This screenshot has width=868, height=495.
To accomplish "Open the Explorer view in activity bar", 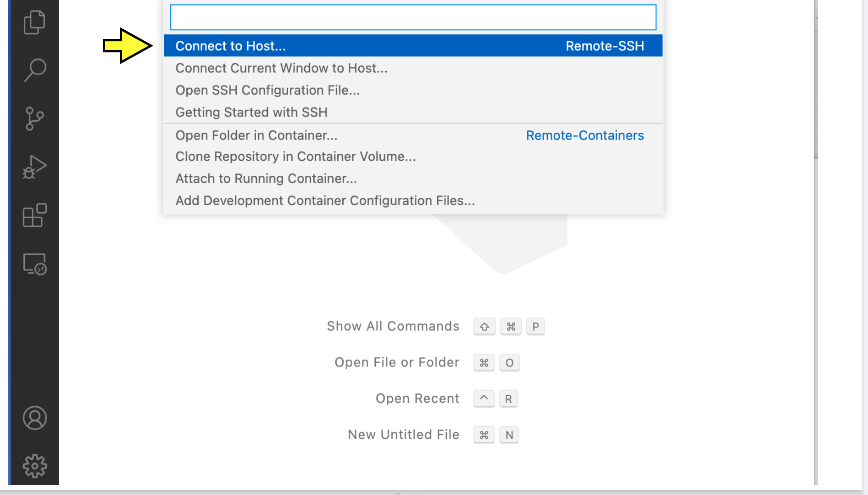I will coord(34,22).
